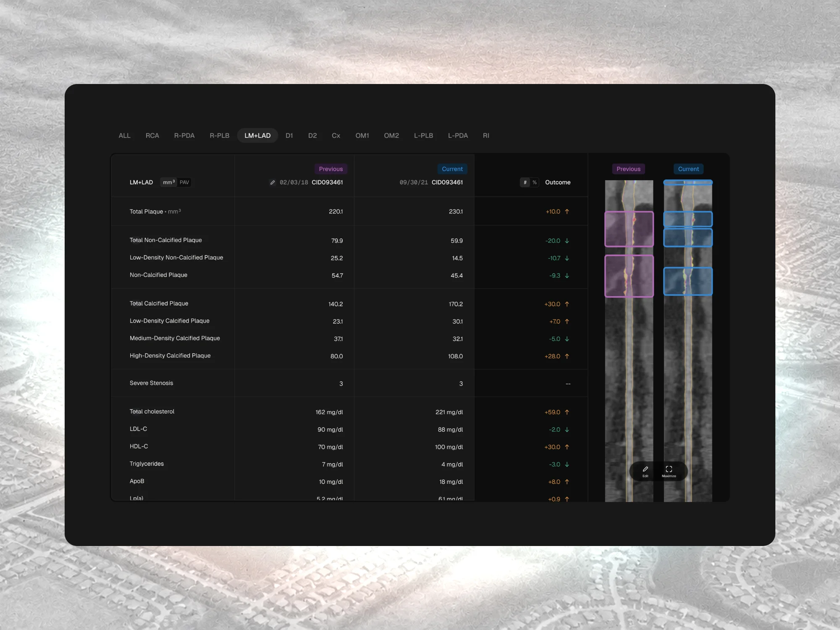The height and width of the screenshot is (630, 840).
Task: Click the up arrow in Total Plaque row
Action: click(x=567, y=212)
